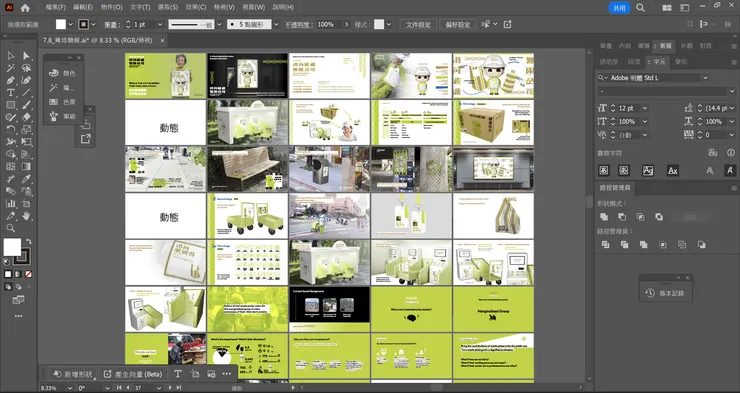The image size is (740, 393).
Task: Toggle first snap-to-glyph option in Character panel
Action: 603,170
